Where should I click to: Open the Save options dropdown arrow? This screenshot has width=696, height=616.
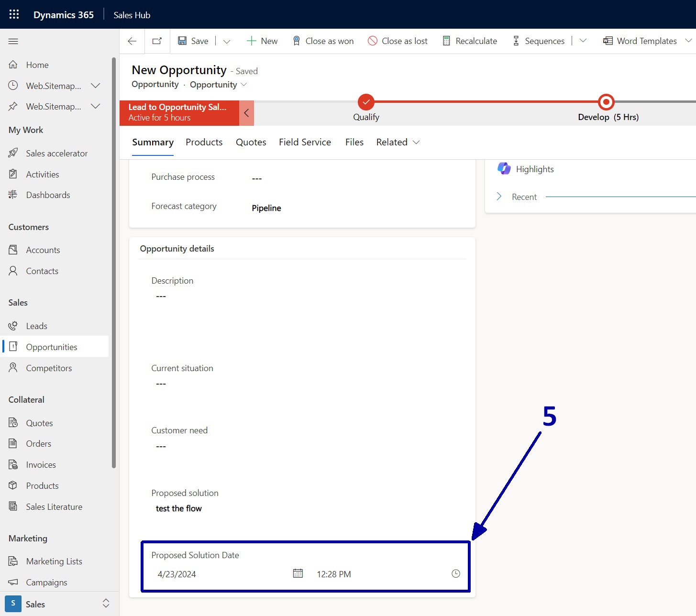click(x=227, y=41)
